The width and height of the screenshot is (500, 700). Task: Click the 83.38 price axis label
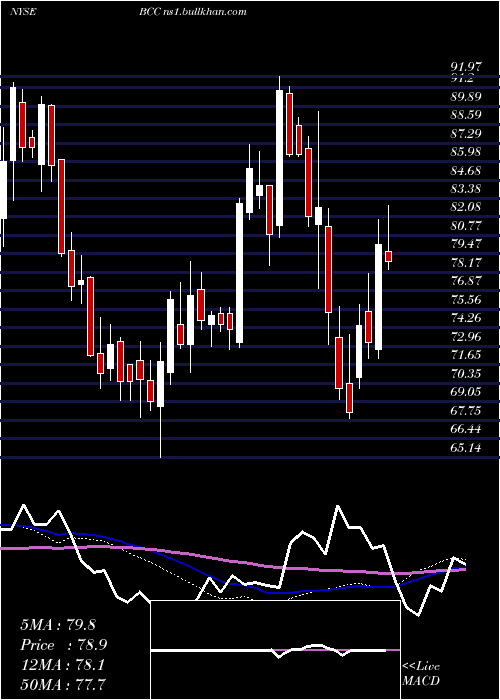[x=466, y=189]
